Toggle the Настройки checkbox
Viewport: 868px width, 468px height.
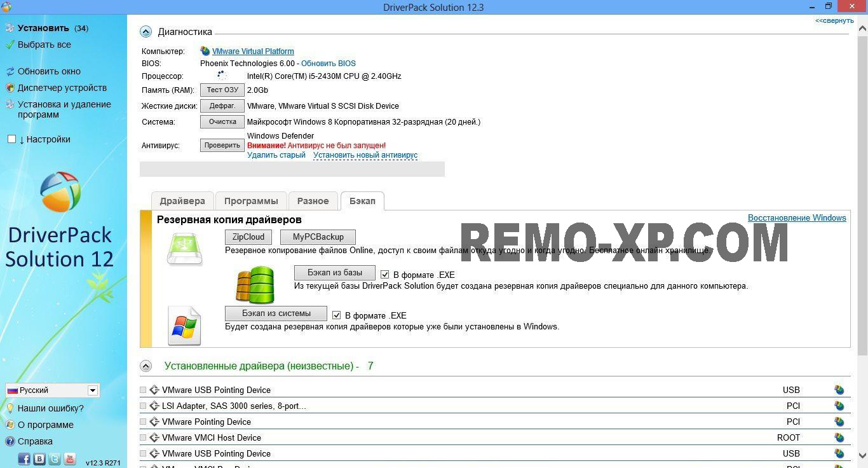[11, 139]
